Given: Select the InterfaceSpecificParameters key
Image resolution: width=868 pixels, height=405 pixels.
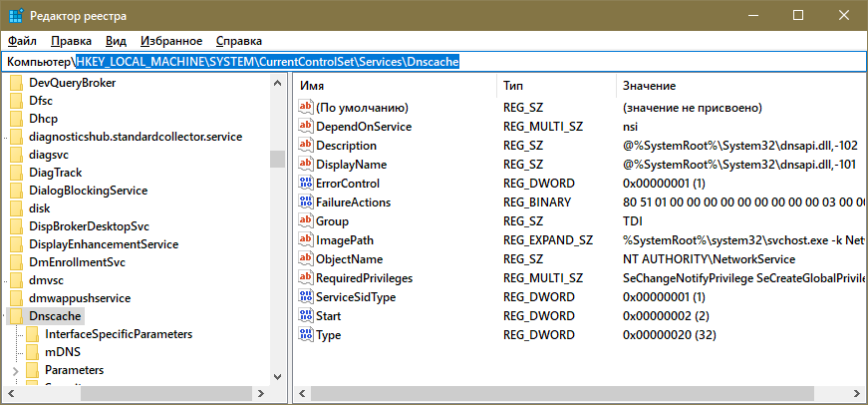Looking at the screenshot, I should tap(118, 334).
